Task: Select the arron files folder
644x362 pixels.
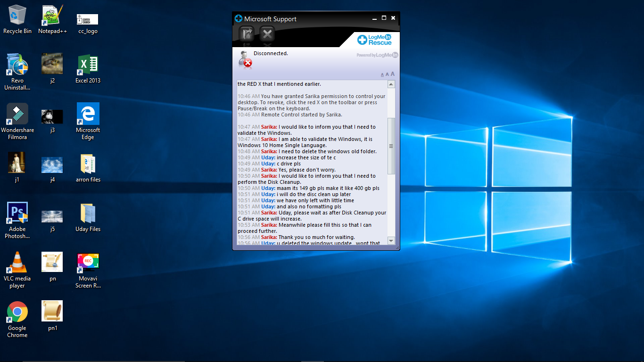Action: coord(88,168)
